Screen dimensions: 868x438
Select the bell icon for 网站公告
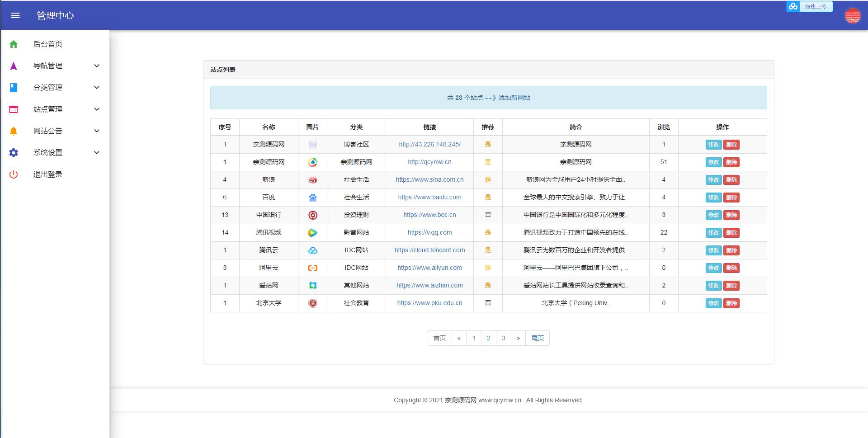tap(13, 131)
